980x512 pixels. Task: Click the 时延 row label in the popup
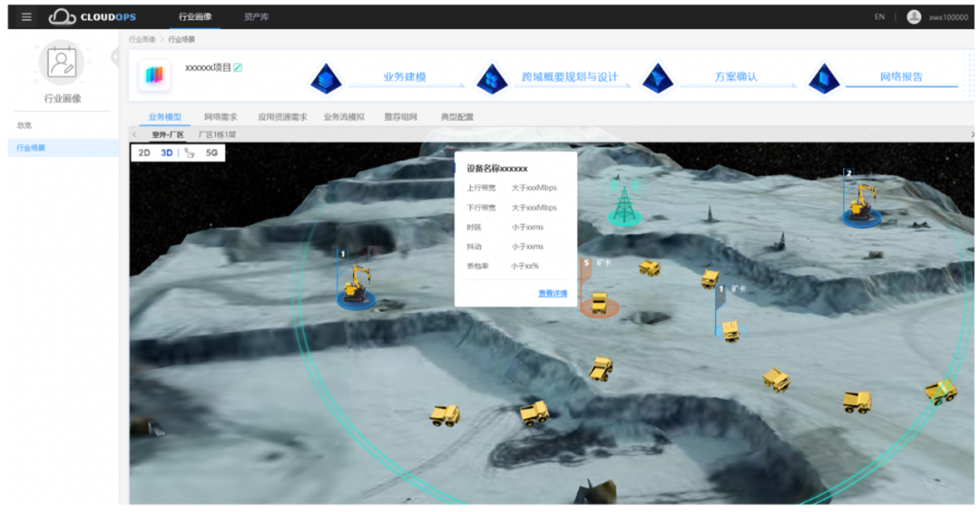474,227
